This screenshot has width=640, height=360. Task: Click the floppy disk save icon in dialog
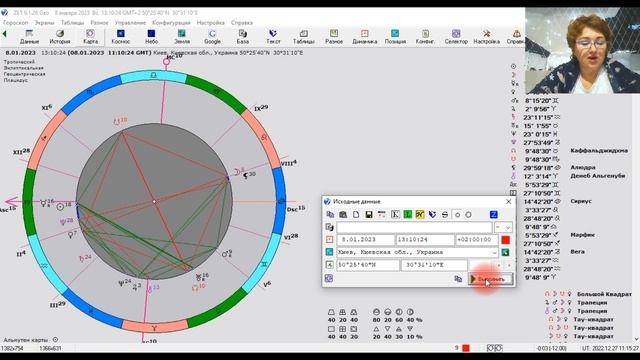pyautogui.click(x=369, y=215)
